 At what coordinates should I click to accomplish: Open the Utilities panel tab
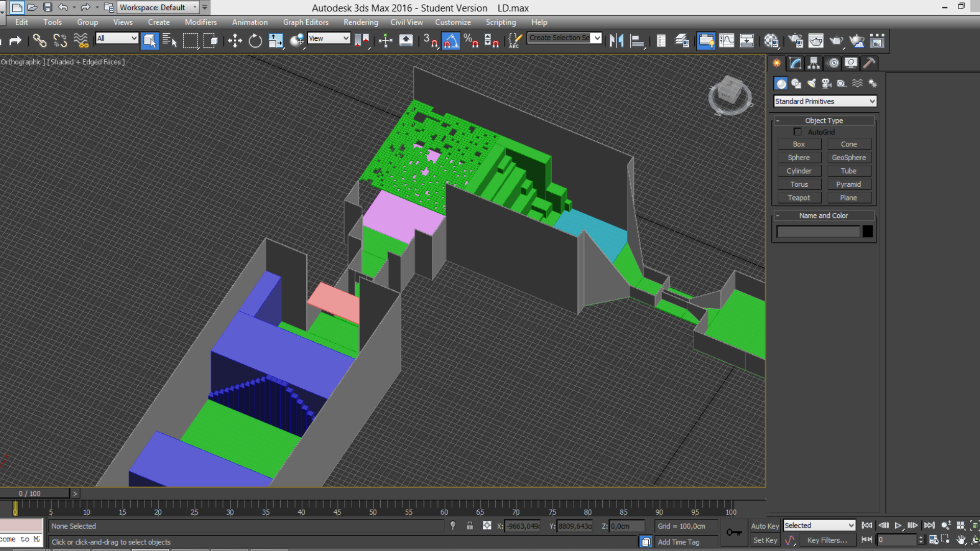pyautogui.click(x=869, y=63)
